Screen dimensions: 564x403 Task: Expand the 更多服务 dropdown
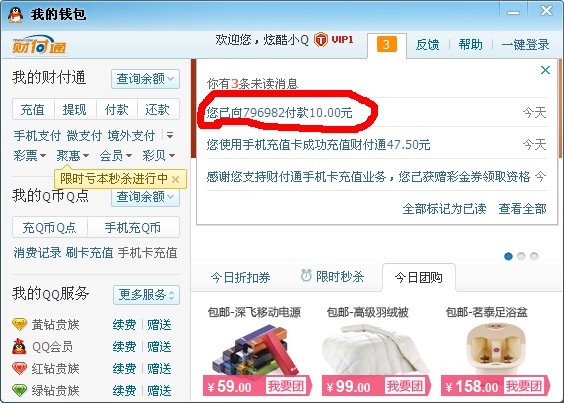click(146, 295)
